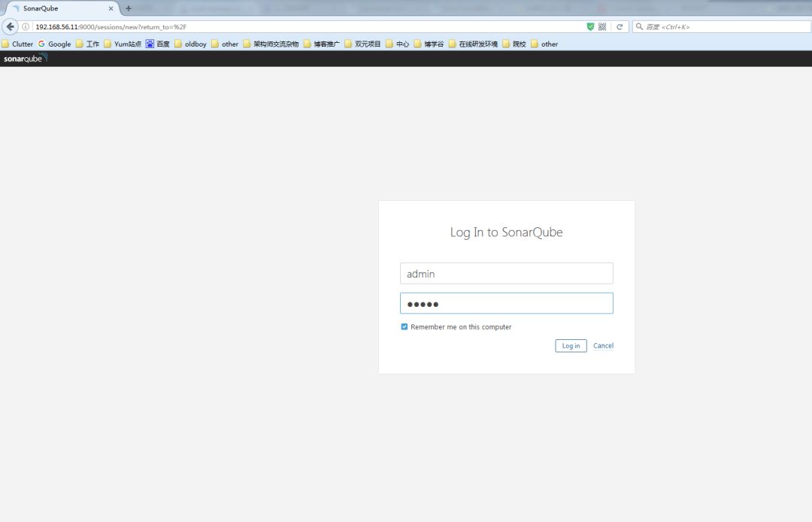Open the Google bookmark
Image resolution: width=812 pixels, height=522 pixels.
point(54,44)
